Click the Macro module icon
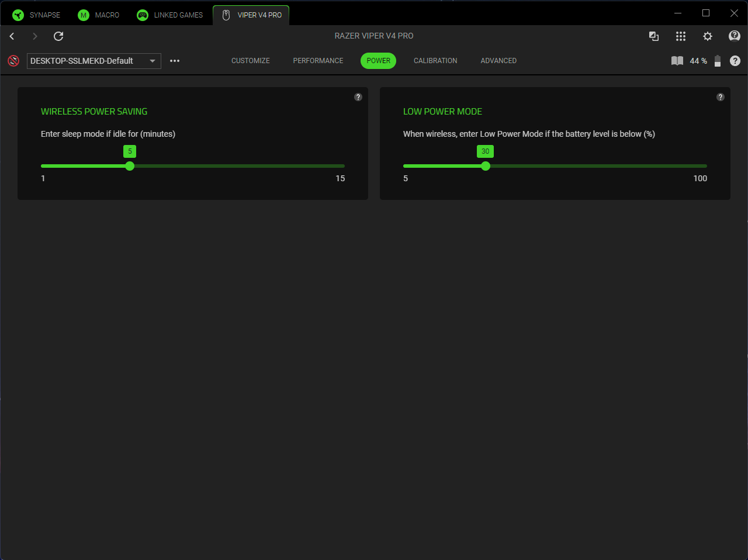The image size is (748, 560). pos(84,15)
